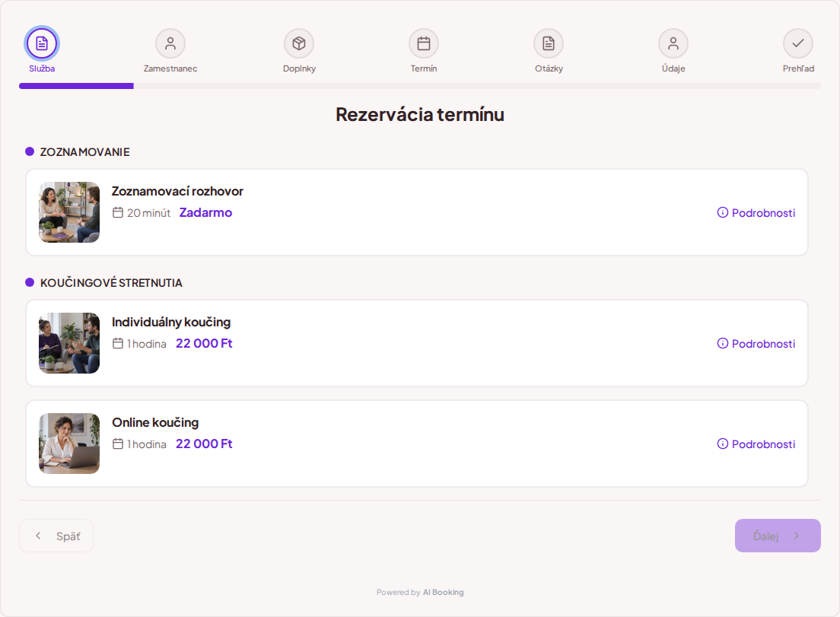Select the Zoznamovací rozhovor service title
Viewport: 840px width, 617px height.
tap(177, 191)
